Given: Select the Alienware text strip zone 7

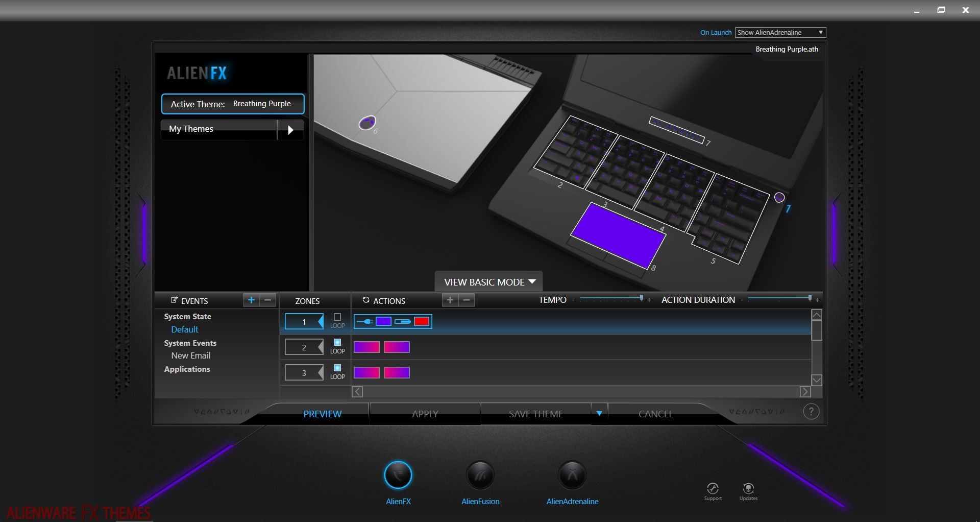Looking at the screenshot, I should tap(677, 130).
